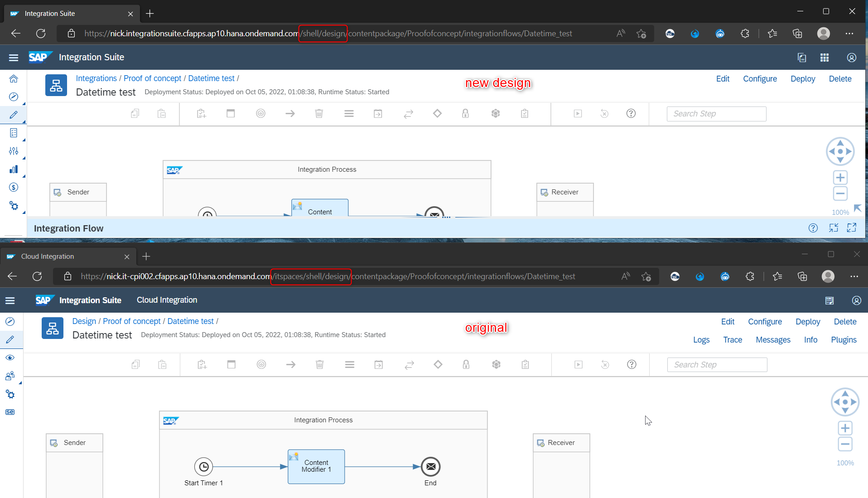868x498 pixels.
Task: Click the copy icon in the editor toolbar
Action: 135,114
